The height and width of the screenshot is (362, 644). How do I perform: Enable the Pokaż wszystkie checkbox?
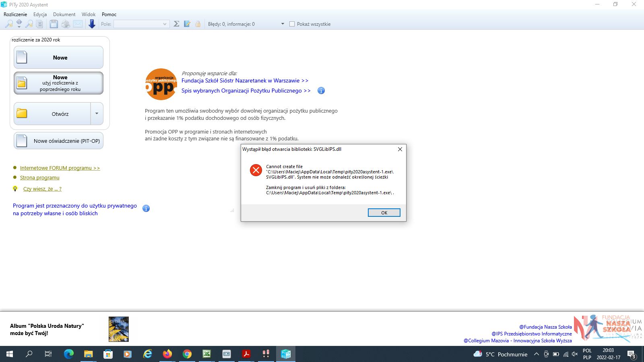292,24
